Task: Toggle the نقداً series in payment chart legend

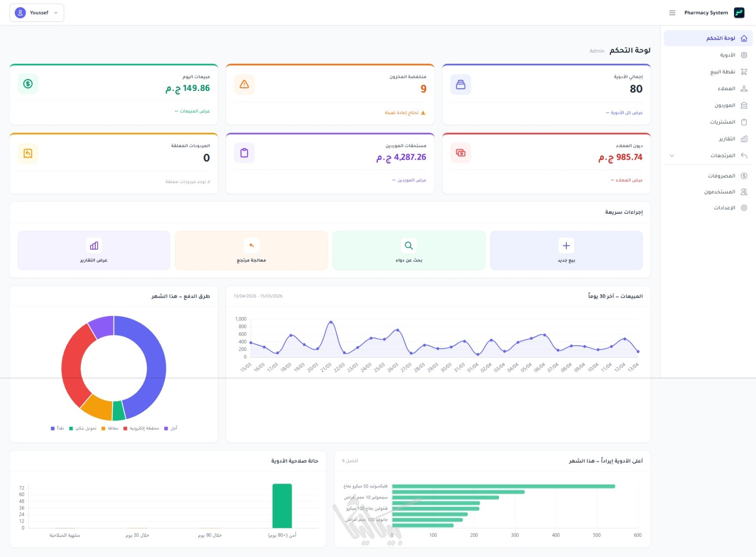Action: coord(57,428)
